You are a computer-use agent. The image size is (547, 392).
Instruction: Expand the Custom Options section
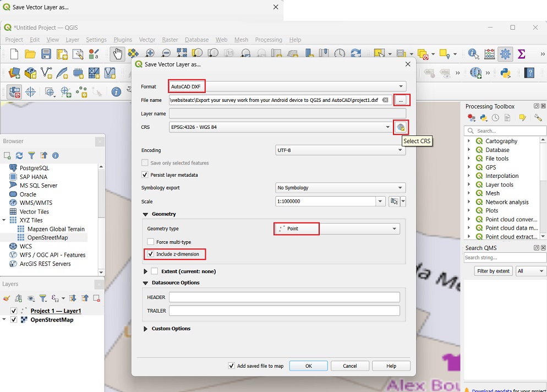pos(146,329)
